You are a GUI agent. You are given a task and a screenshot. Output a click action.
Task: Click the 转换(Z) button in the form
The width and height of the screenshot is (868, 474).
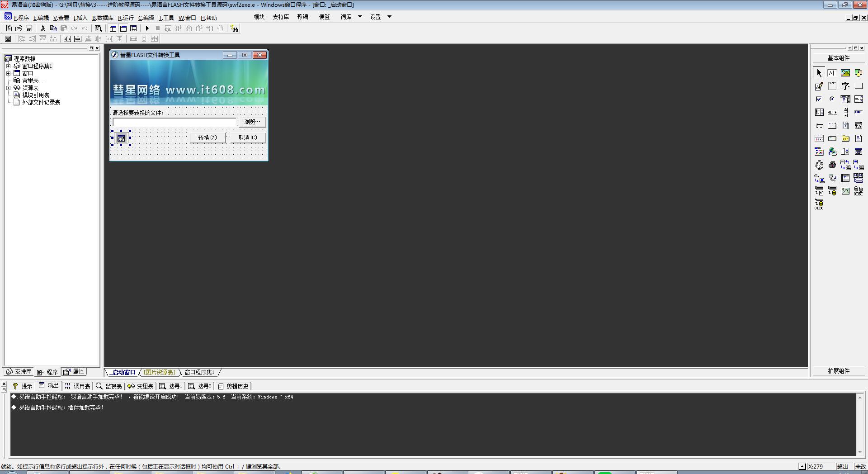tap(208, 137)
